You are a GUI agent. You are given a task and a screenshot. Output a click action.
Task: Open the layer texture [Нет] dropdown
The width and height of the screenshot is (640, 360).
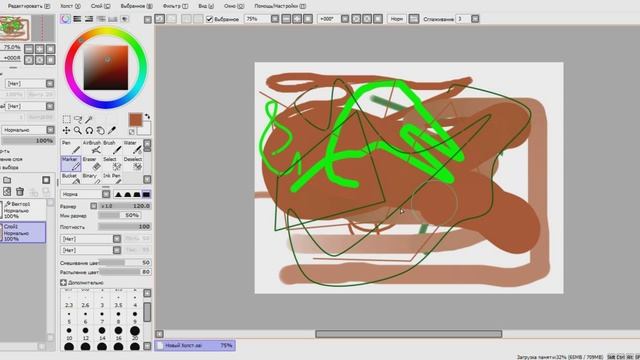point(29,83)
